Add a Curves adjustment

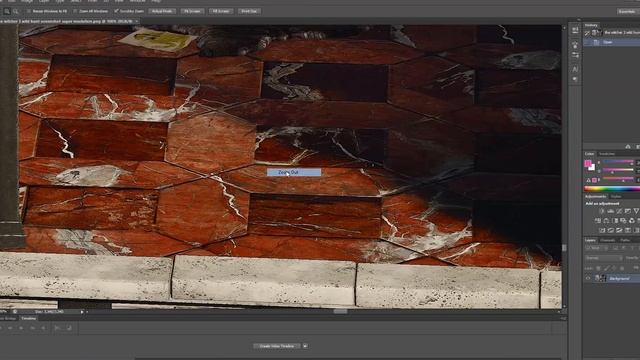619,211
